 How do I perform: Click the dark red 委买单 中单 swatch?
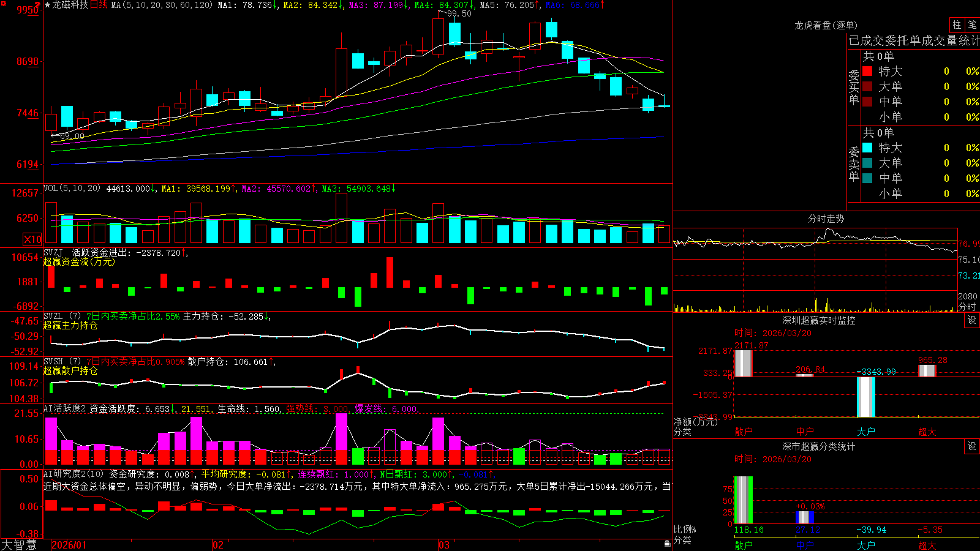[x=867, y=102]
